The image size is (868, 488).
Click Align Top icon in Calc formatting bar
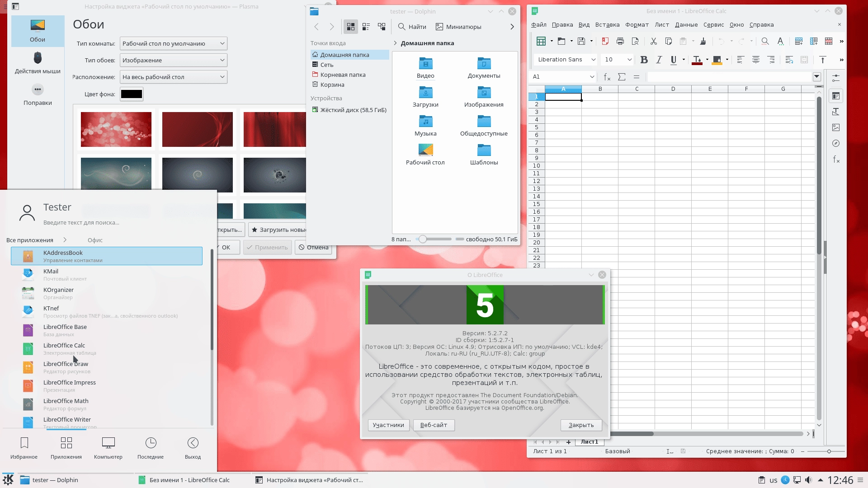(823, 60)
